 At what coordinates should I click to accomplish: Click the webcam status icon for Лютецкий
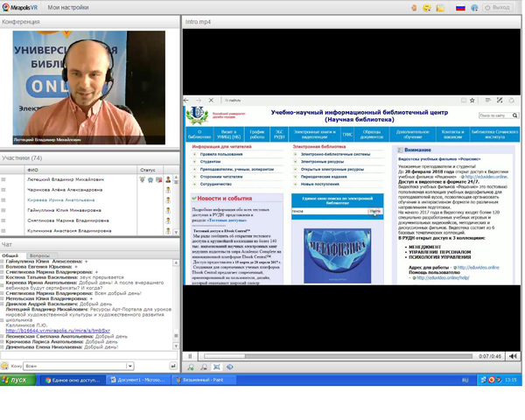click(150, 180)
